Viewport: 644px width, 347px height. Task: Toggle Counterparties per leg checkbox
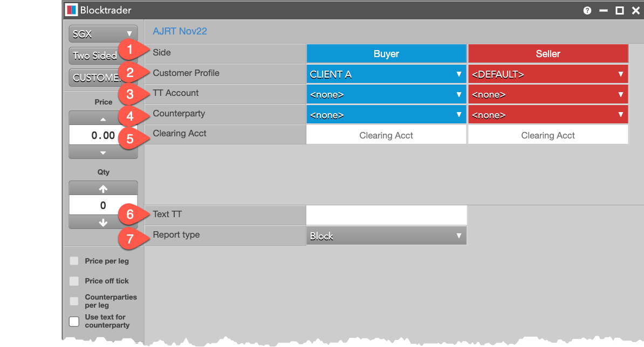[74, 301]
